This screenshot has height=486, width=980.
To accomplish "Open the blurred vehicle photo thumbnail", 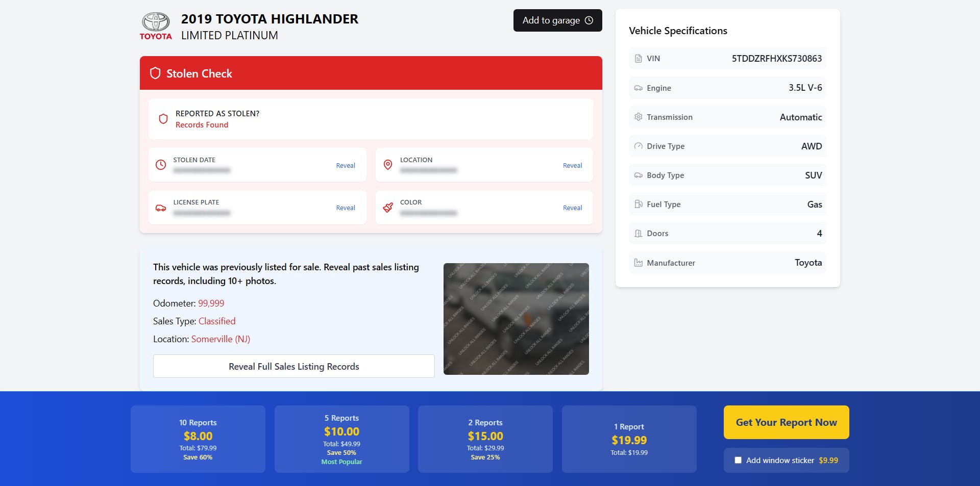I will tap(516, 319).
